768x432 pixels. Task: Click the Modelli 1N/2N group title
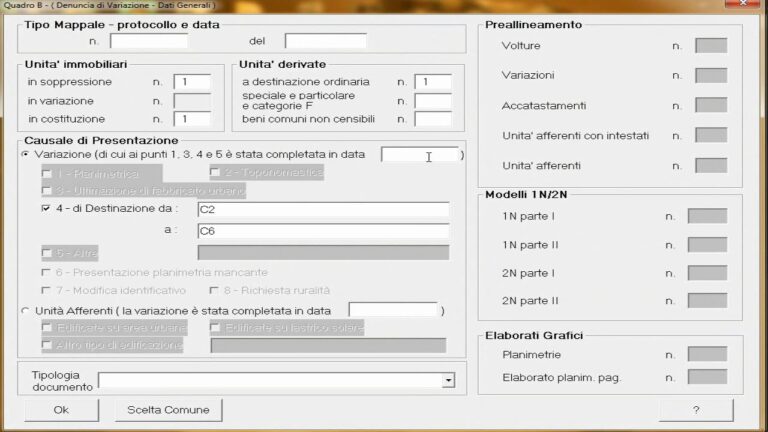click(526, 195)
